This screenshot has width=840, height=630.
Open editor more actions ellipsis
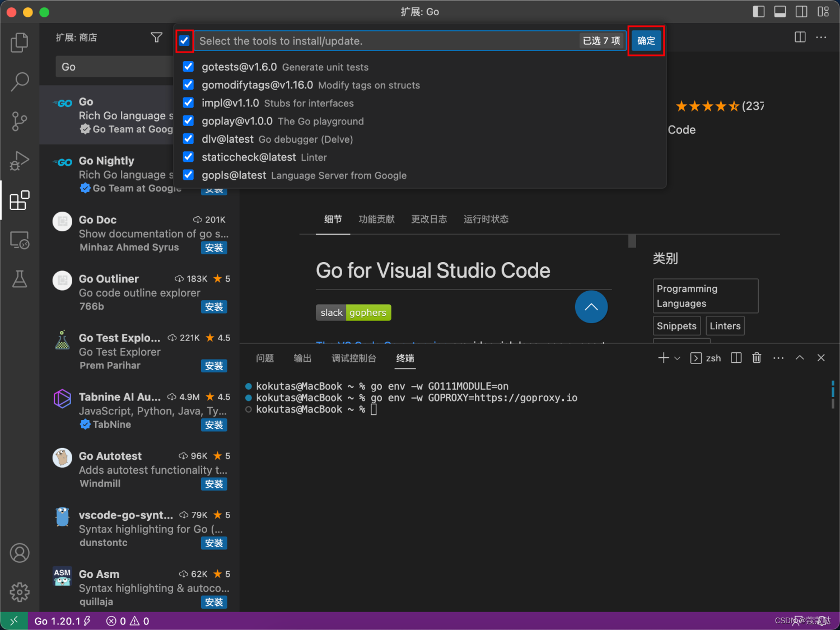(821, 37)
